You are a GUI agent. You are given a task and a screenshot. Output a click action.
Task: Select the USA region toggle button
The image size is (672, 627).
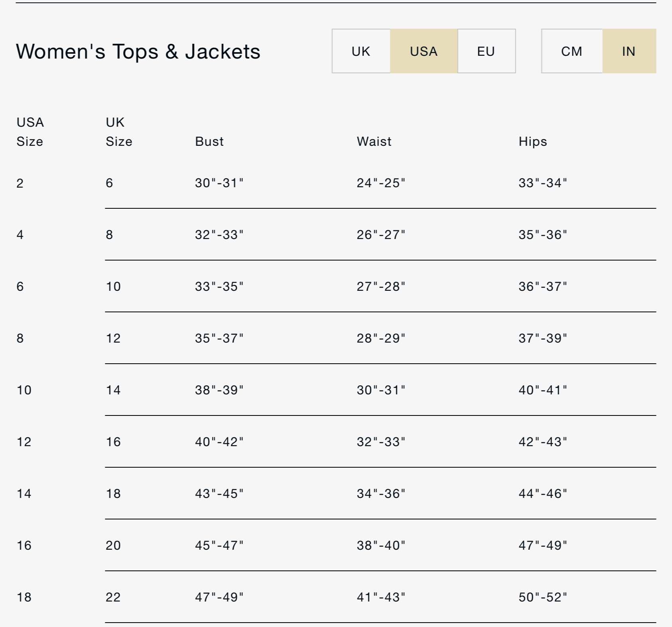tap(423, 51)
